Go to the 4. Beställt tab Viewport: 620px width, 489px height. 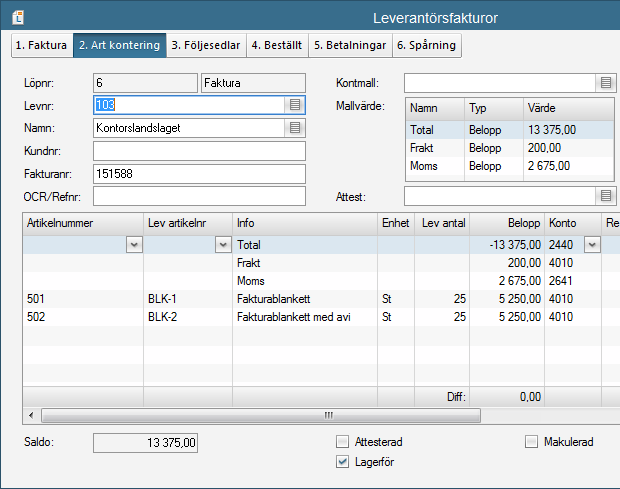(x=277, y=45)
